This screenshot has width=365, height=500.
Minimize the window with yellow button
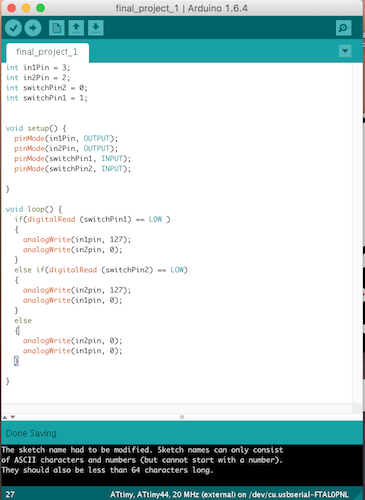tap(26, 8)
